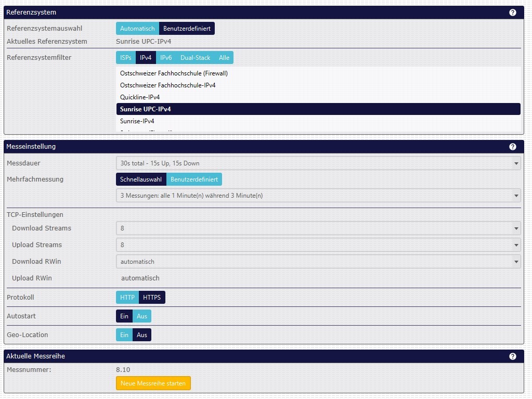532x399 pixels.
Task: Open the Upload Streams dropdown
Action: [318, 245]
